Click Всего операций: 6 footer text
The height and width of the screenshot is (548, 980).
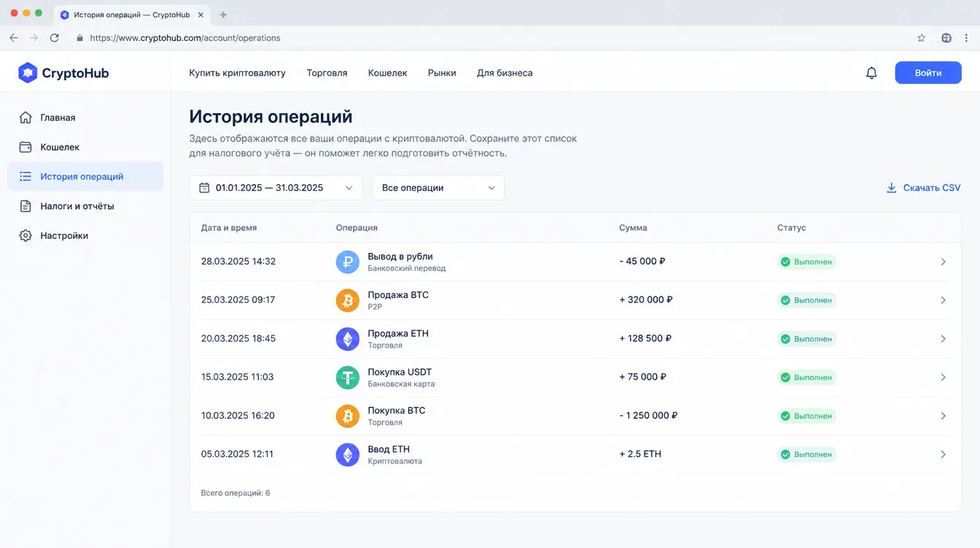(x=236, y=493)
